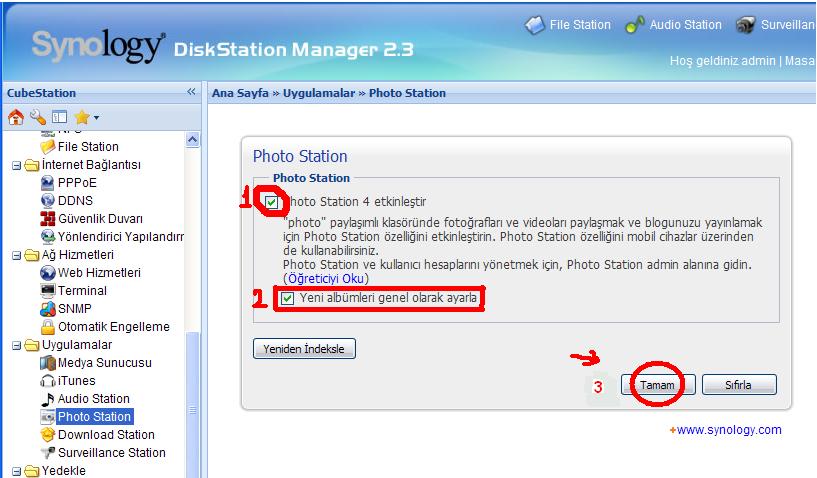Click the Surveillance Station camera icon in the tree

point(47,453)
